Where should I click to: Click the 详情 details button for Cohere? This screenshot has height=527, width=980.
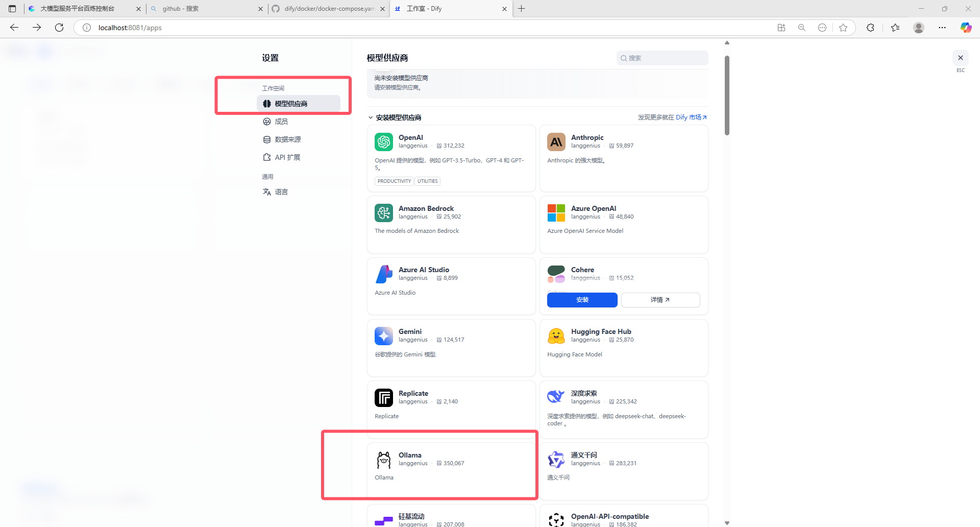pyautogui.click(x=660, y=300)
